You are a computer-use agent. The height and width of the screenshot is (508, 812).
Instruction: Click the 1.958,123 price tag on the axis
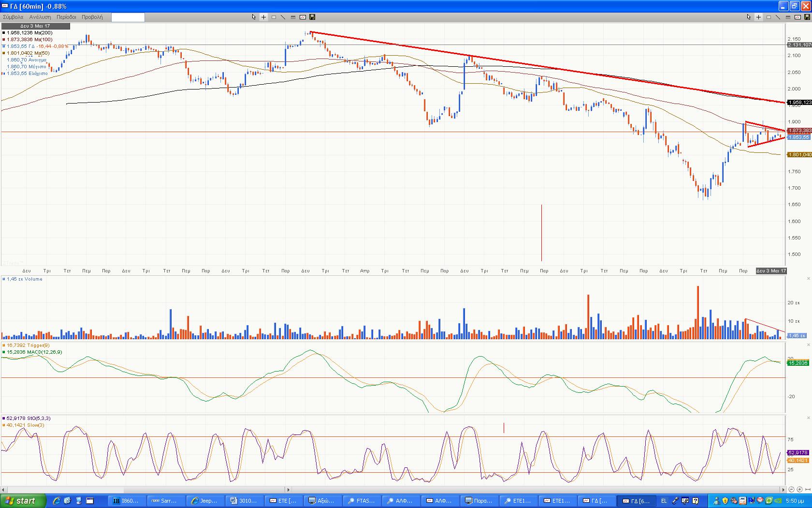coord(799,103)
